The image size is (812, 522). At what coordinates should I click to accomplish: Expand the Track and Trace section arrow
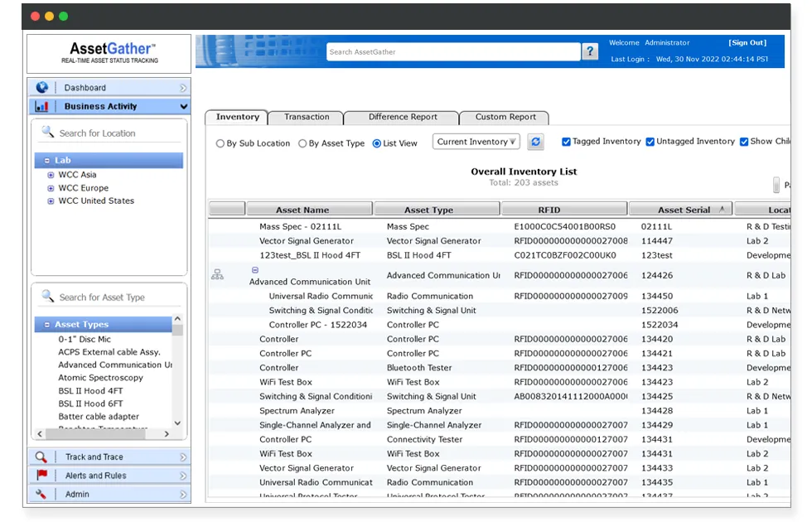click(183, 457)
